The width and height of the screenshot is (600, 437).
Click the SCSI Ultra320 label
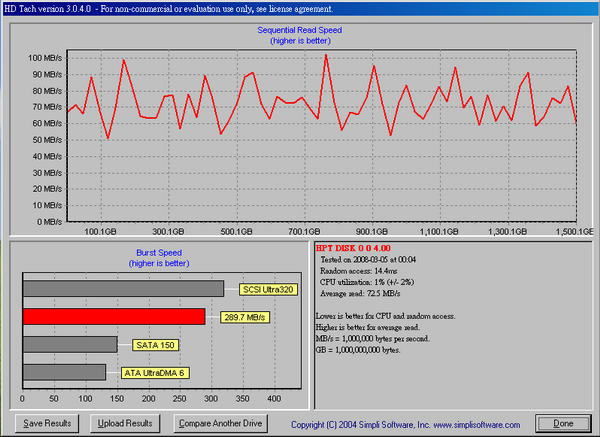pyautogui.click(x=270, y=290)
